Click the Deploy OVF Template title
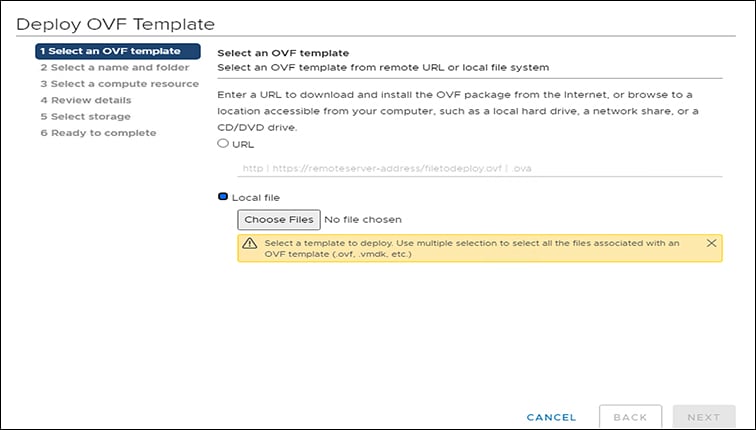This screenshot has height=430, width=756. pos(116,22)
